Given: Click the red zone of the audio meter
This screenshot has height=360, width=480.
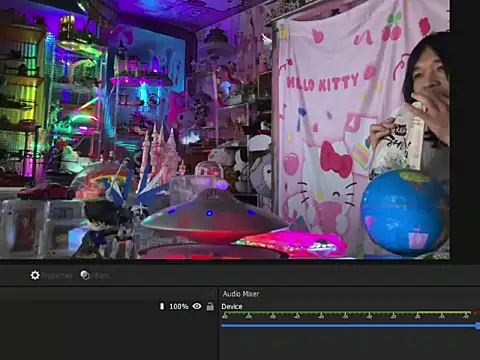Looking at the screenshot, I should click(x=476, y=313).
